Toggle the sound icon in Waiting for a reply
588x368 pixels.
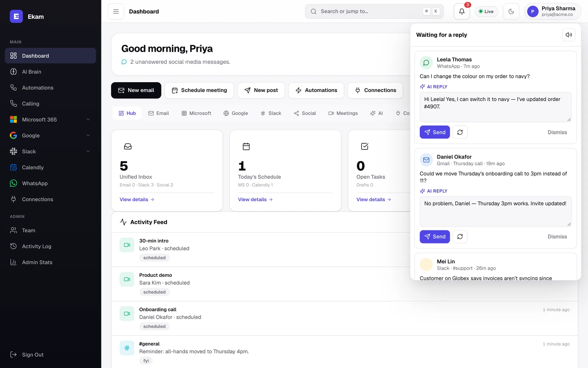(x=569, y=35)
